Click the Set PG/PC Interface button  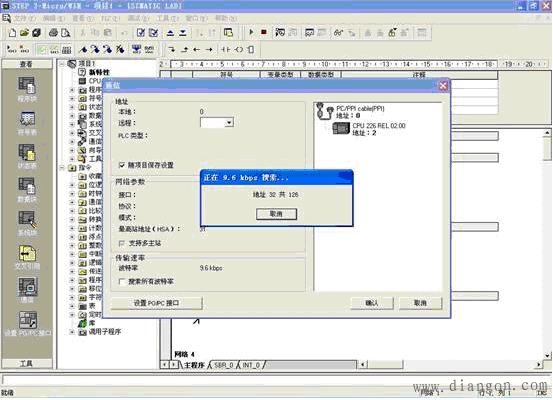point(157,303)
